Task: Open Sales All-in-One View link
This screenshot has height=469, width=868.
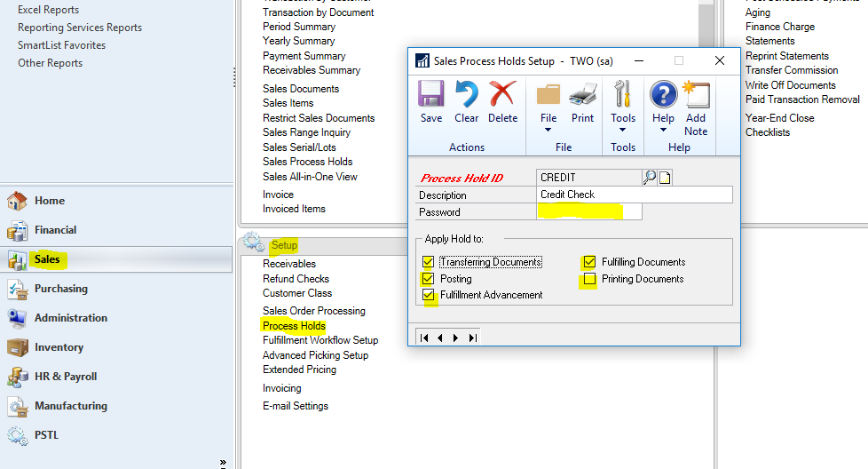Action: click(x=310, y=177)
